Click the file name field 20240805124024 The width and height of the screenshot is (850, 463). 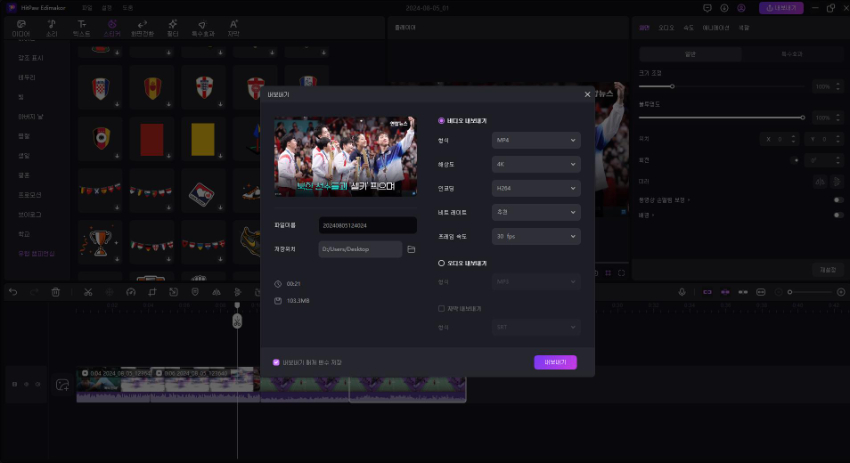pos(367,226)
